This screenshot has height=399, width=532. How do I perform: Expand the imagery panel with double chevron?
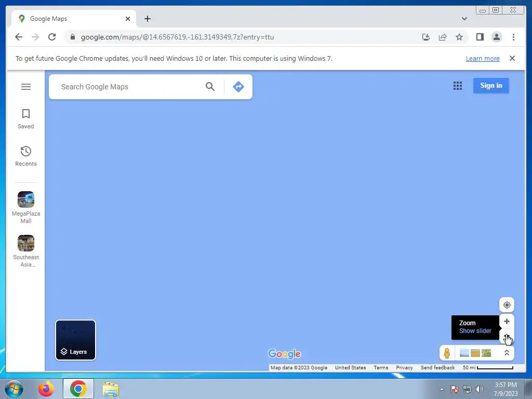tap(507, 353)
